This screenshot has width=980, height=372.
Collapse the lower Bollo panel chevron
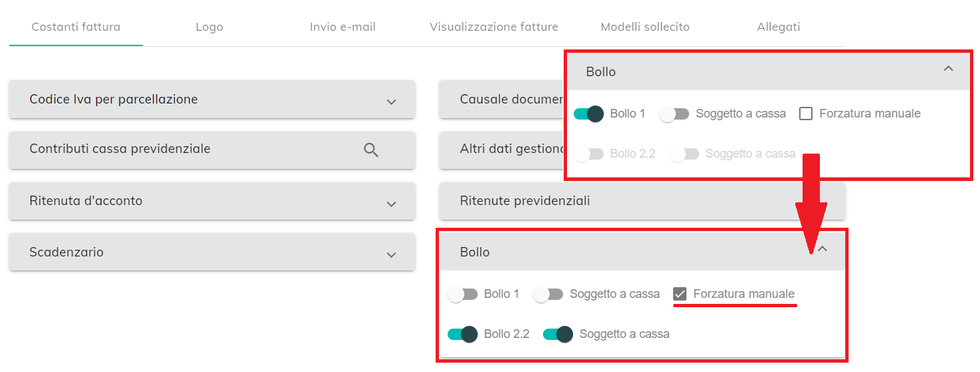pos(823,248)
